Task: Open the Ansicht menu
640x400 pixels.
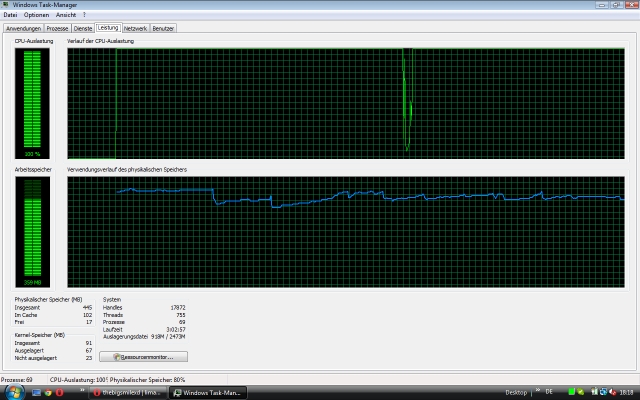Action: coord(66,15)
